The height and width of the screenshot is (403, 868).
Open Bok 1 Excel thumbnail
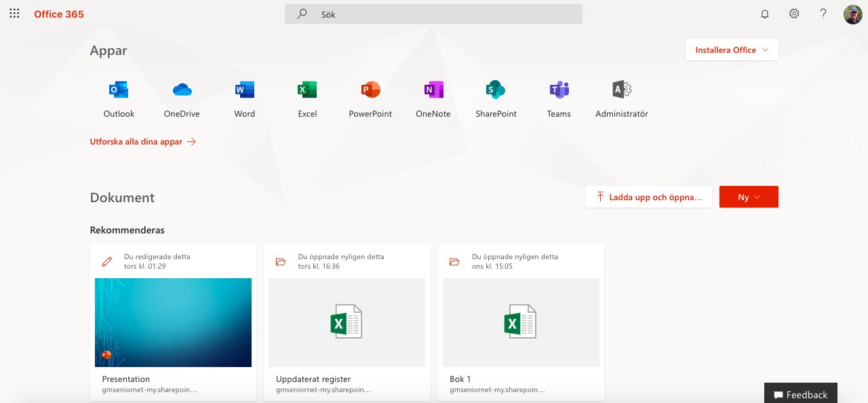coord(521,322)
